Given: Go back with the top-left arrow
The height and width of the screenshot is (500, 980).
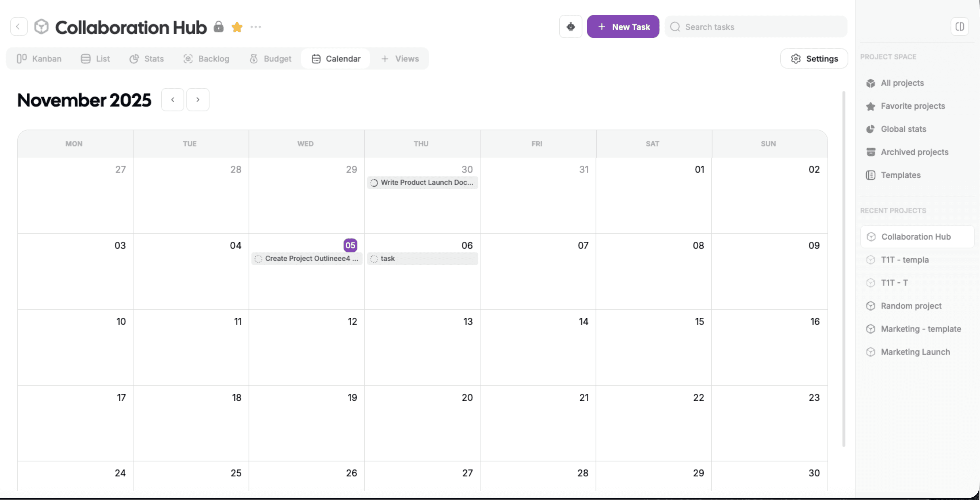Looking at the screenshot, I should click(18, 27).
